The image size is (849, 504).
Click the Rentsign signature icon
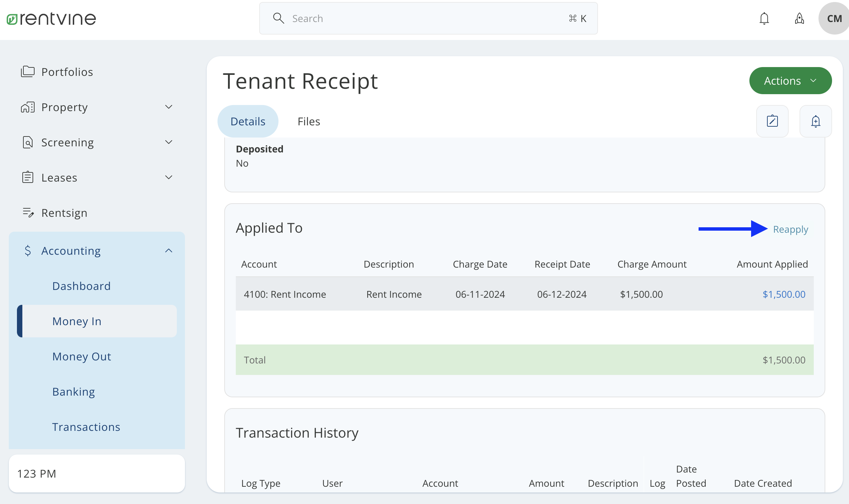click(x=28, y=213)
